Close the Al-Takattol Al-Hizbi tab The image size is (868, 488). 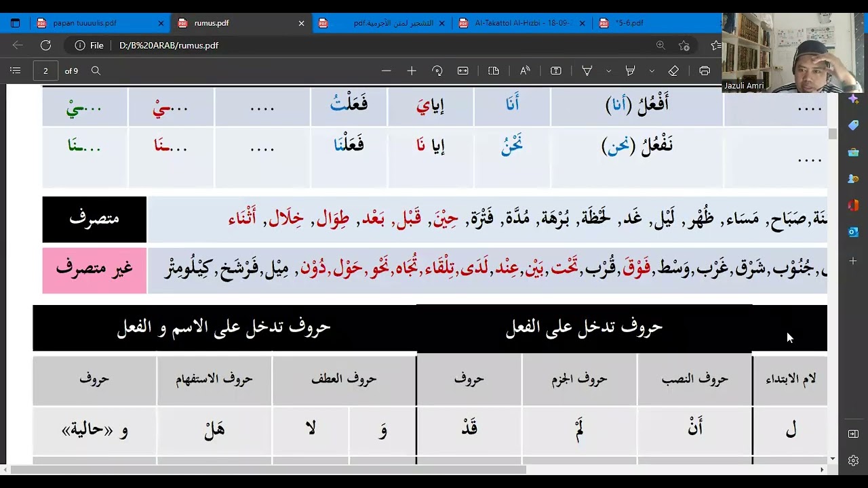(x=582, y=23)
